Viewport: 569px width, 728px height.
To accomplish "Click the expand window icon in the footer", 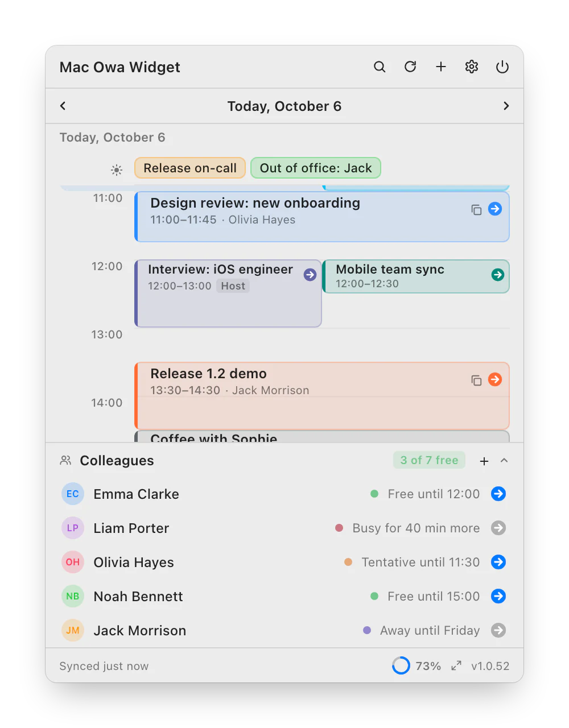I will coord(456,666).
